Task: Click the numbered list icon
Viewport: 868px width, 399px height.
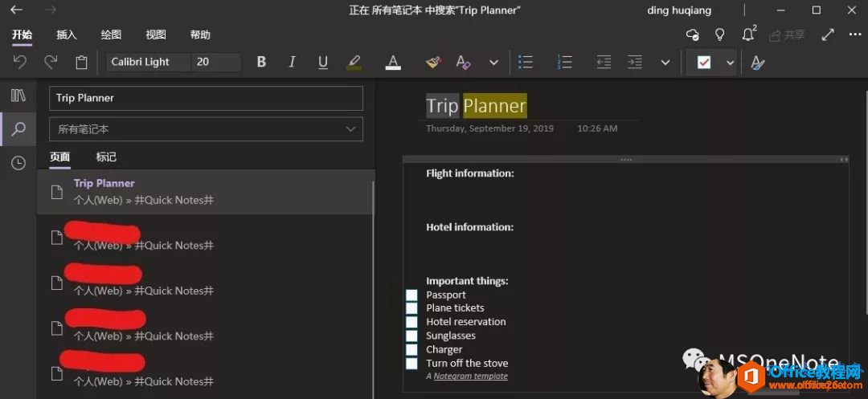Action: tap(565, 63)
